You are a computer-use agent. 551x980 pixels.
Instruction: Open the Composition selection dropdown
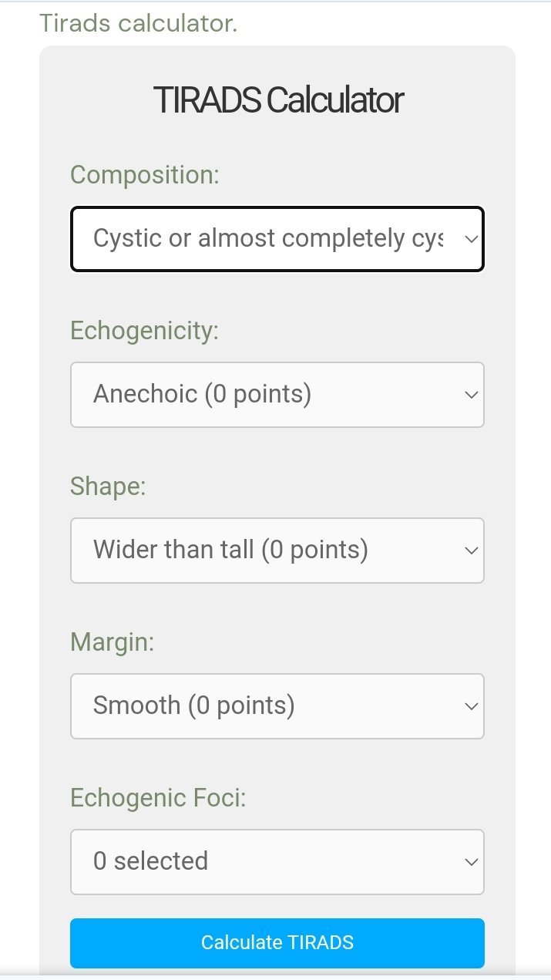click(x=277, y=239)
